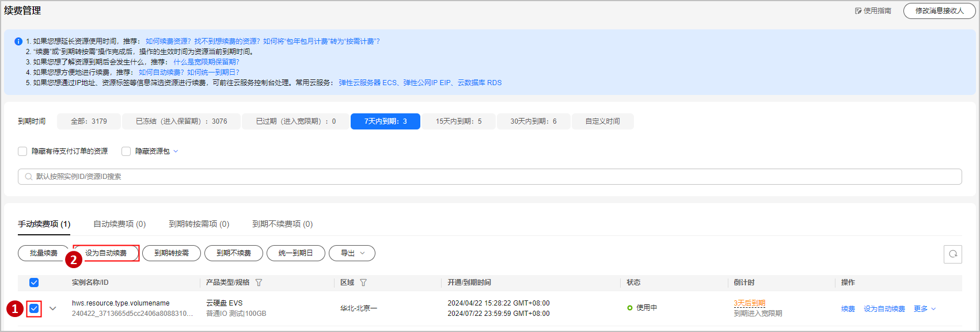Expand the 隐藏资源包 dropdown arrow

point(176,151)
